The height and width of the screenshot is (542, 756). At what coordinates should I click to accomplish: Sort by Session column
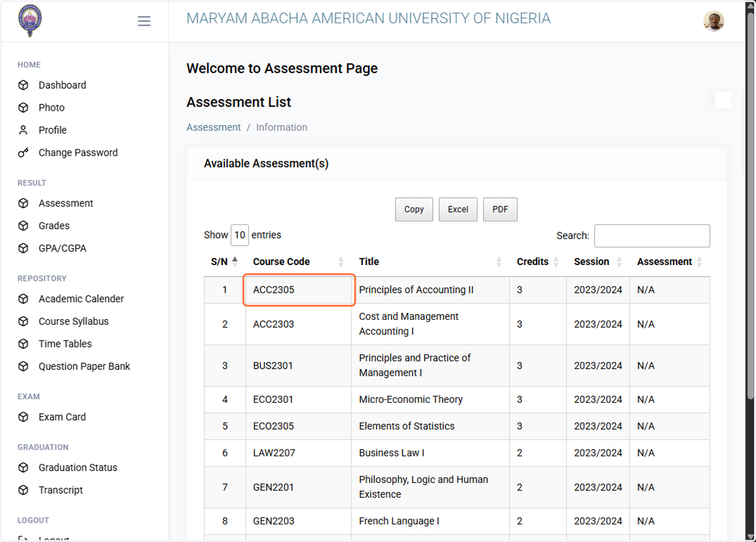coord(598,262)
